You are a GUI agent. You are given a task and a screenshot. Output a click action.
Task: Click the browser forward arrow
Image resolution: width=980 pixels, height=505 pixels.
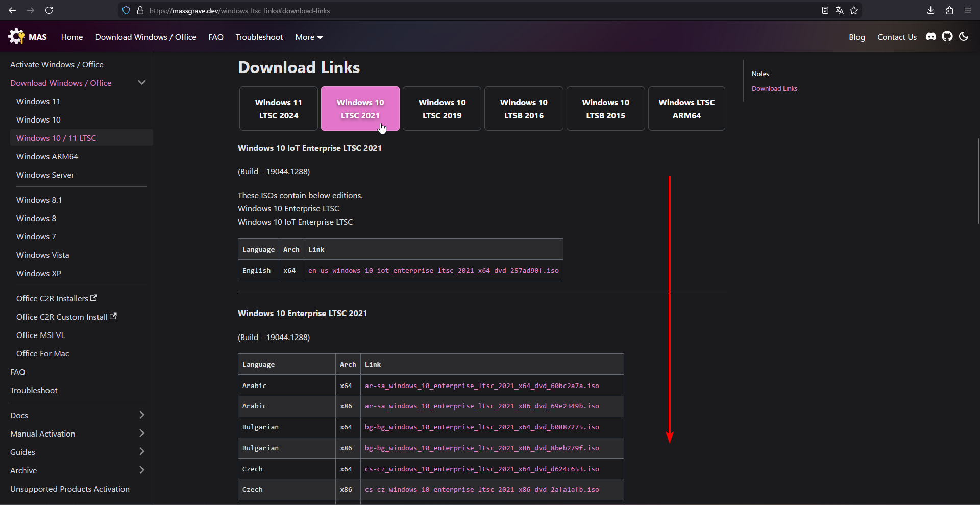[31, 10]
